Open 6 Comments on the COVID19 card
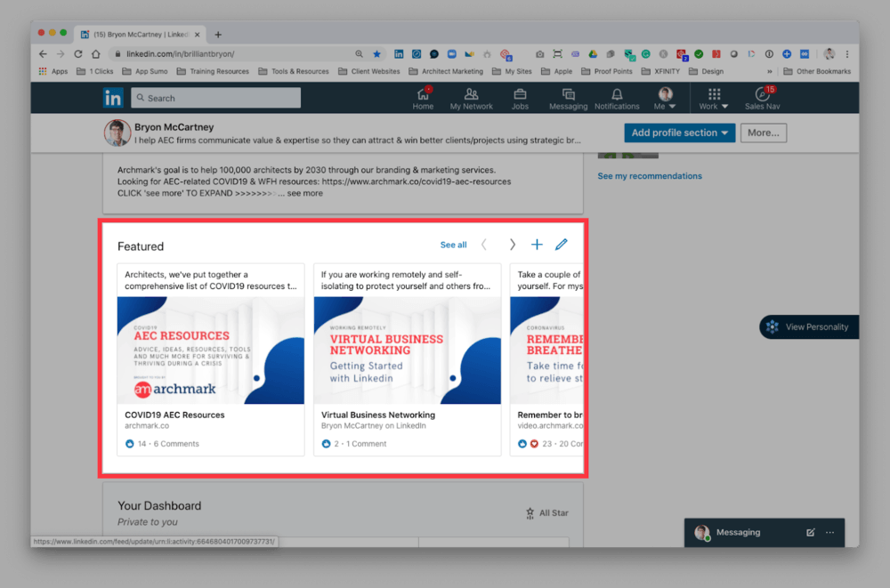The image size is (890, 588). [176, 444]
